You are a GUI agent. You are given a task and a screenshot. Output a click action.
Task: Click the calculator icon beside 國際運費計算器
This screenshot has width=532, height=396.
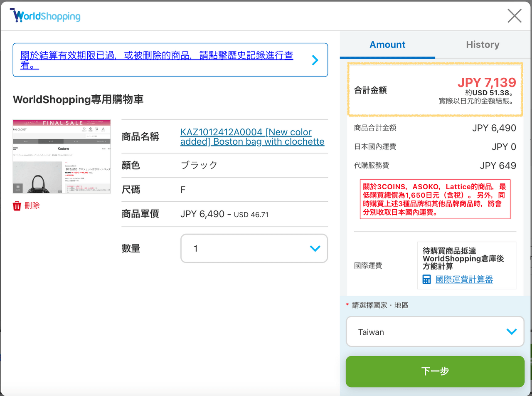427,279
